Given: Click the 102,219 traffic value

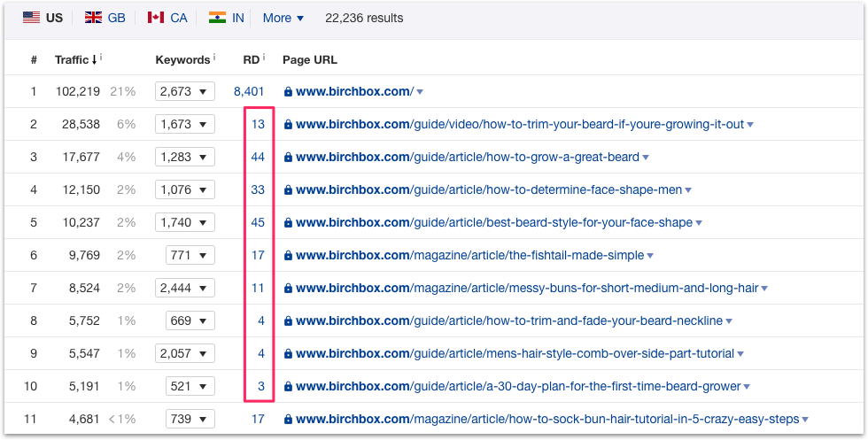Looking at the screenshot, I should [x=78, y=91].
